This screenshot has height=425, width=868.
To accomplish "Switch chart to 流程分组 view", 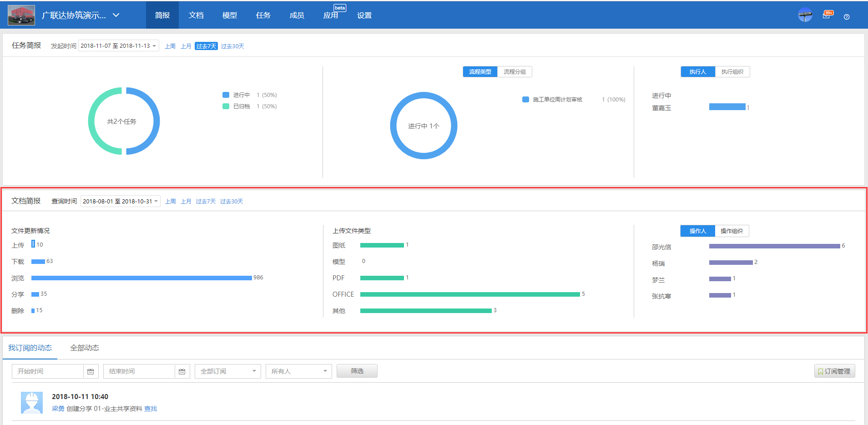I will 515,72.
